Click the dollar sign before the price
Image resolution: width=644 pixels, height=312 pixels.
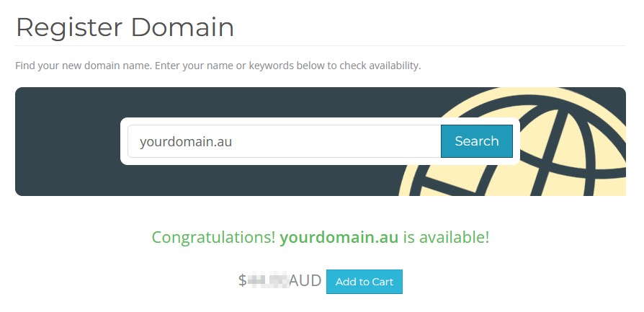(242, 281)
